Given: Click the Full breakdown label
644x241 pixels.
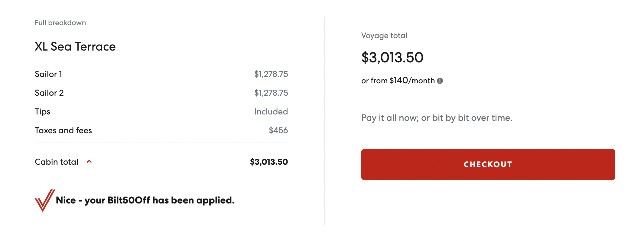Looking at the screenshot, I should click(x=60, y=23).
